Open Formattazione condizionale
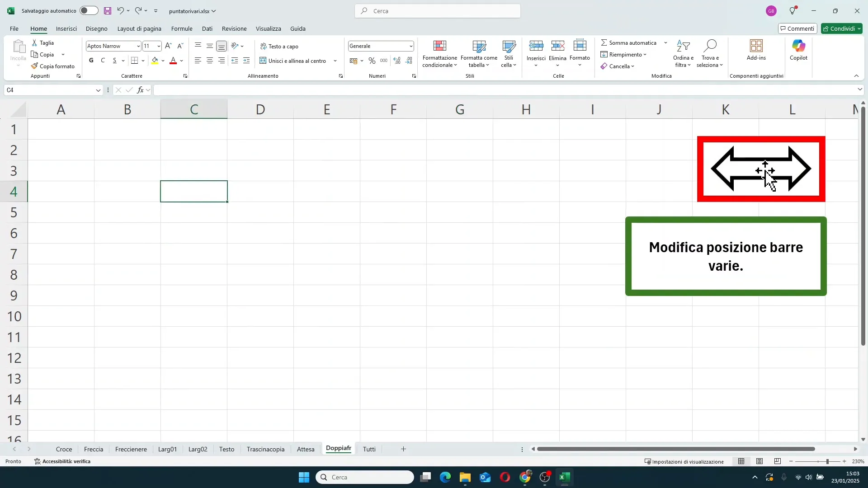Viewport: 868px width, 488px height. click(x=440, y=53)
